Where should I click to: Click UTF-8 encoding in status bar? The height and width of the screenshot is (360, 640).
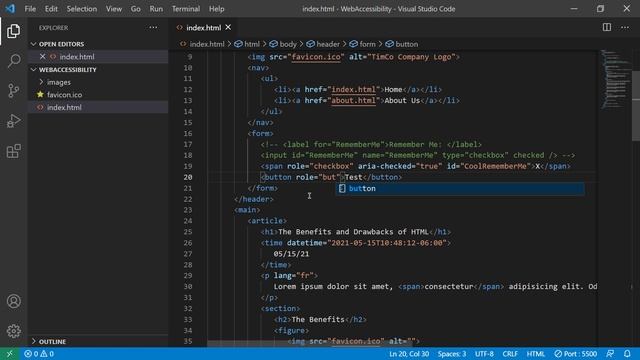(484, 354)
